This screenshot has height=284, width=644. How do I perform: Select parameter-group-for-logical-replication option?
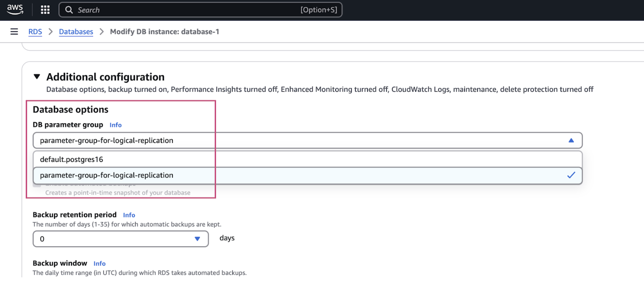pyautogui.click(x=307, y=175)
